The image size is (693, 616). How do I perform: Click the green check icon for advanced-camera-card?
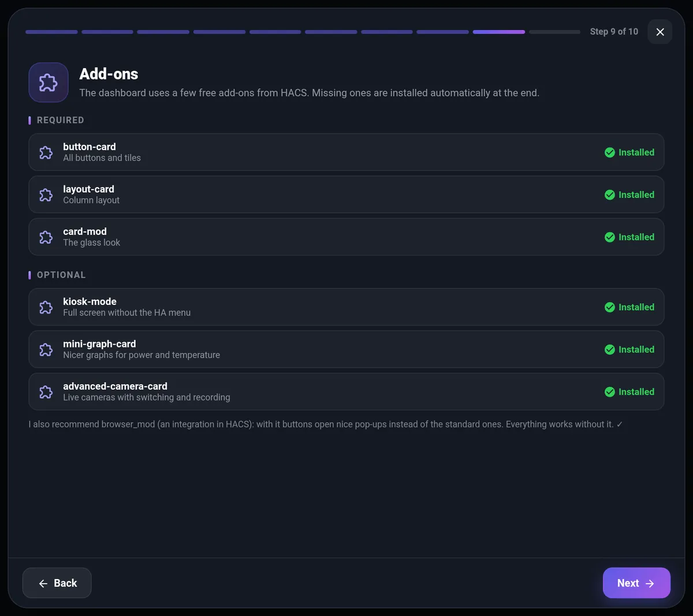[610, 392]
